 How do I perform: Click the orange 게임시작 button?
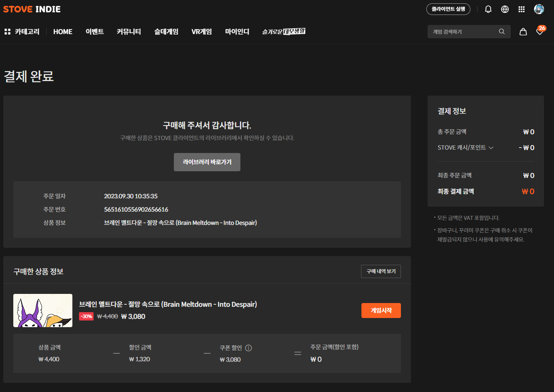pyautogui.click(x=381, y=311)
